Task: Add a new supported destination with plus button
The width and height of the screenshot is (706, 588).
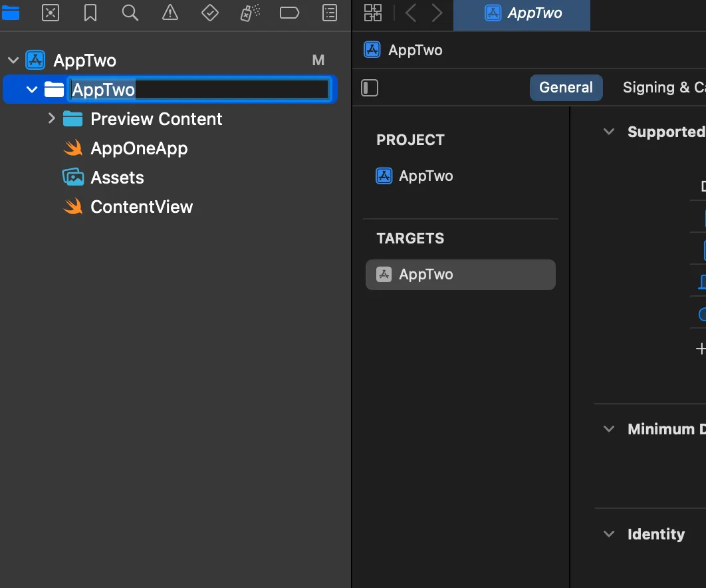Action: point(701,348)
